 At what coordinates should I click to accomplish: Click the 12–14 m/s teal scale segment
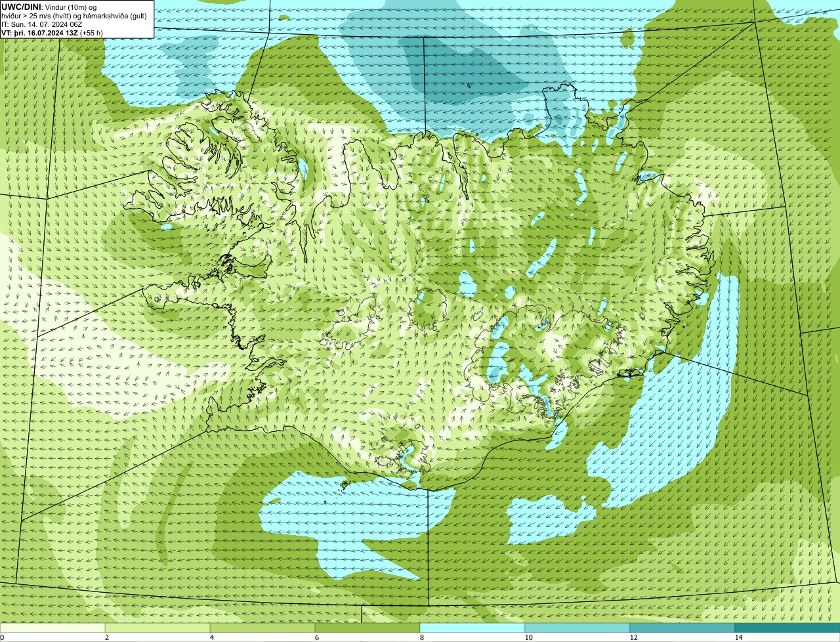[x=682, y=628]
